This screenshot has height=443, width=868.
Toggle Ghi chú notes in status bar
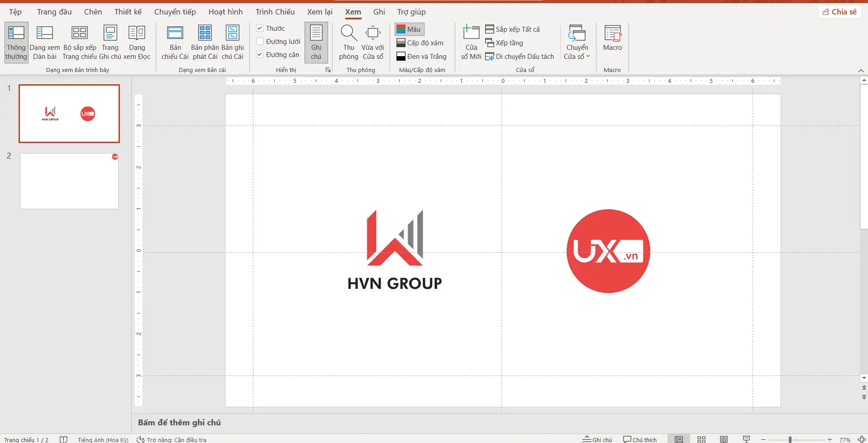597,439
